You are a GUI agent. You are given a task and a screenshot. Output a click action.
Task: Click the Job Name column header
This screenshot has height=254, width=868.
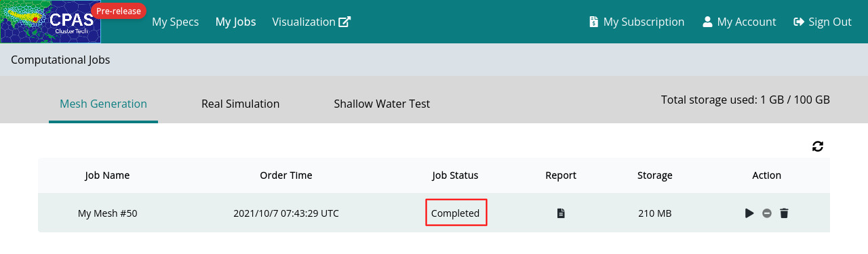click(x=107, y=175)
